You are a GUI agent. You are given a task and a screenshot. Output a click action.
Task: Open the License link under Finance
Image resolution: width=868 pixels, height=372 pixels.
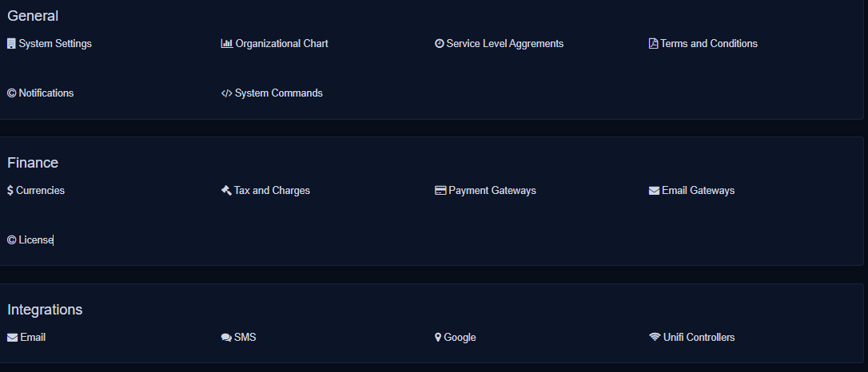(35, 240)
